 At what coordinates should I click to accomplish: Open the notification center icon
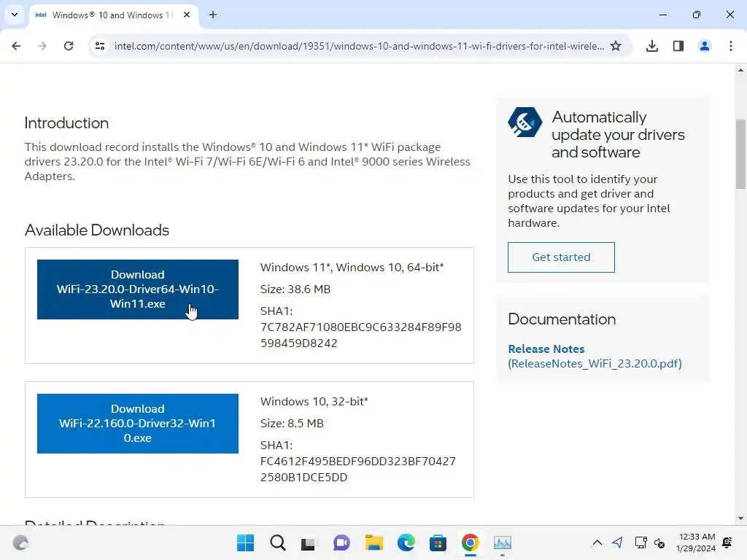coord(727,542)
